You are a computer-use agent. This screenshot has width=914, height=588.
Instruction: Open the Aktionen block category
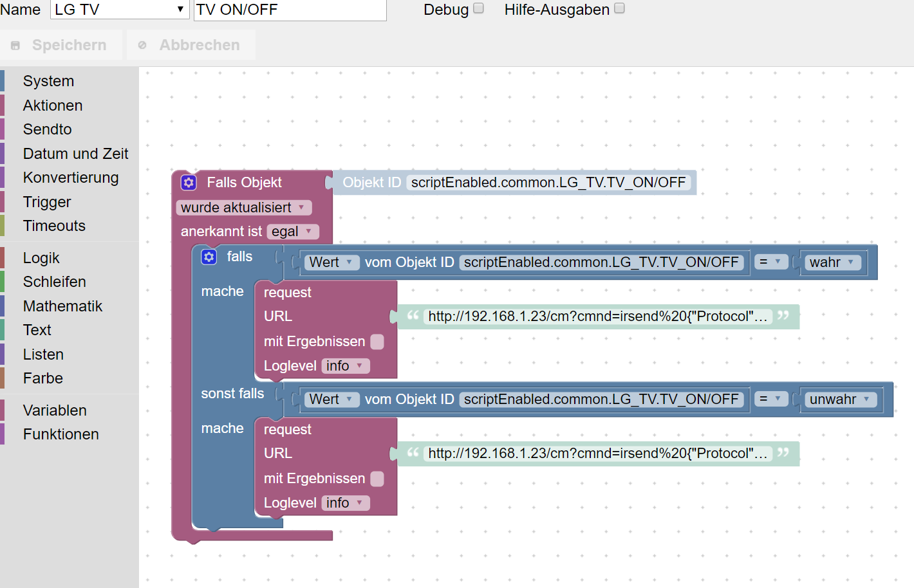pyautogui.click(x=70, y=106)
